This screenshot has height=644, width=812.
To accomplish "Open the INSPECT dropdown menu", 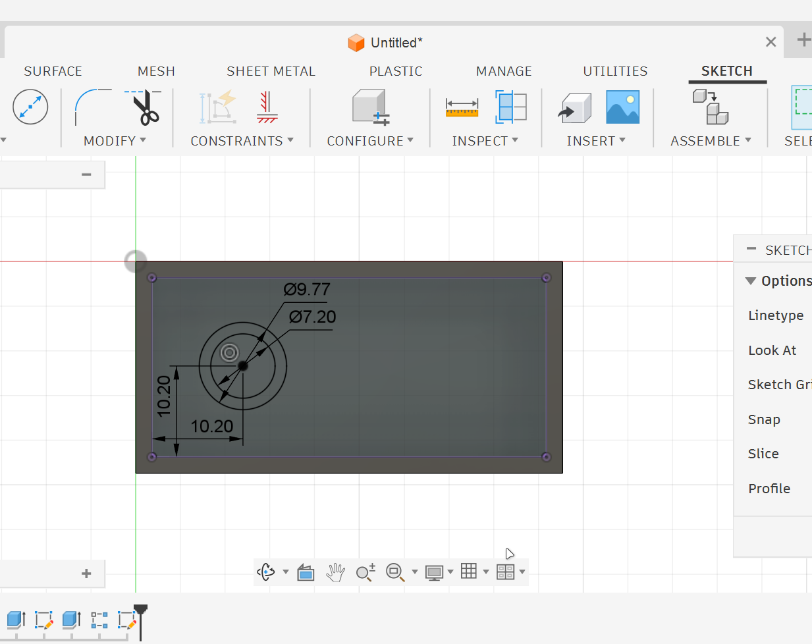I will pyautogui.click(x=485, y=141).
